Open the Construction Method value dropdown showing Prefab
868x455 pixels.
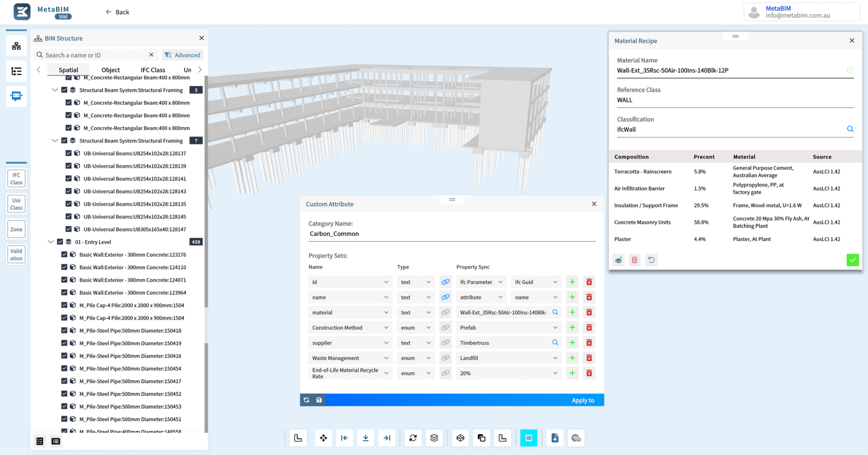point(508,328)
